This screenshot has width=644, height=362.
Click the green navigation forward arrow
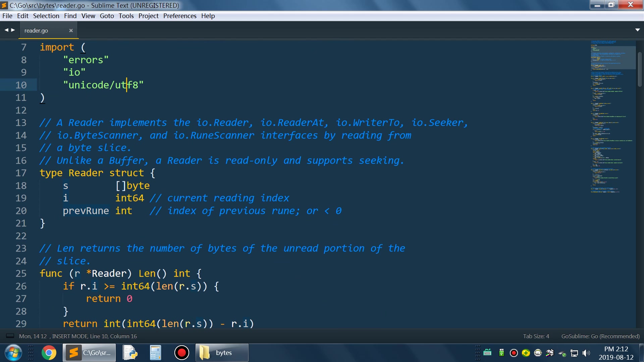point(12,29)
